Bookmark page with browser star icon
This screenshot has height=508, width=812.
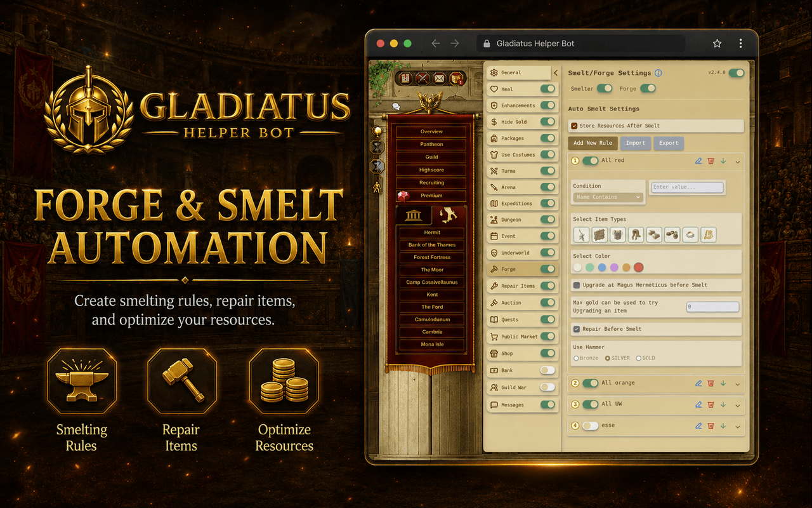pos(717,44)
